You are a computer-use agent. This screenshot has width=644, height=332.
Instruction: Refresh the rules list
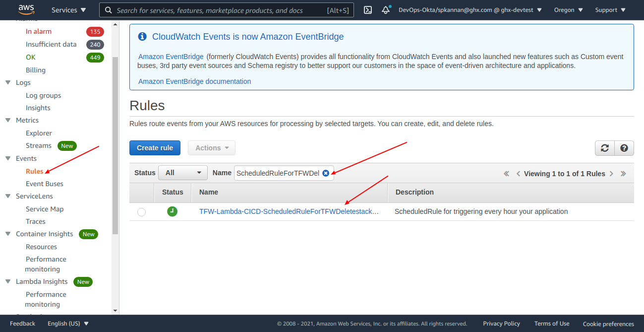[x=605, y=148]
